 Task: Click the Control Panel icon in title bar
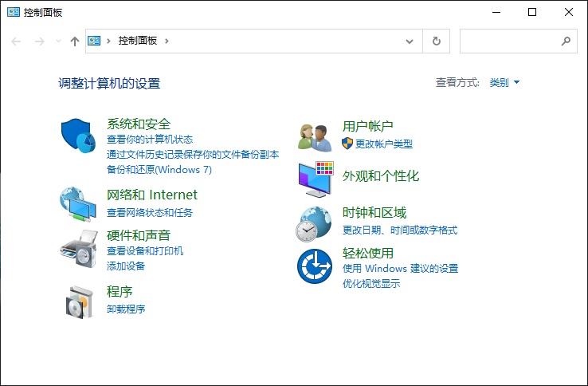(14, 13)
